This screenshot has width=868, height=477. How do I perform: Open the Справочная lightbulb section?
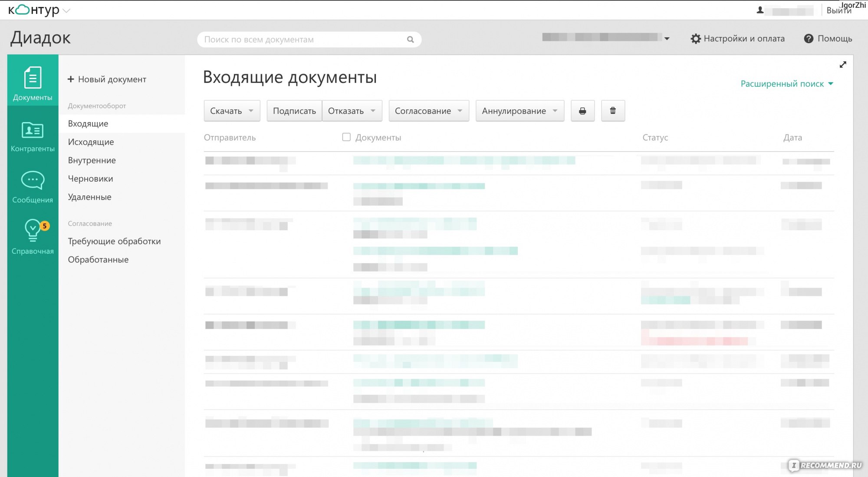coord(33,237)
